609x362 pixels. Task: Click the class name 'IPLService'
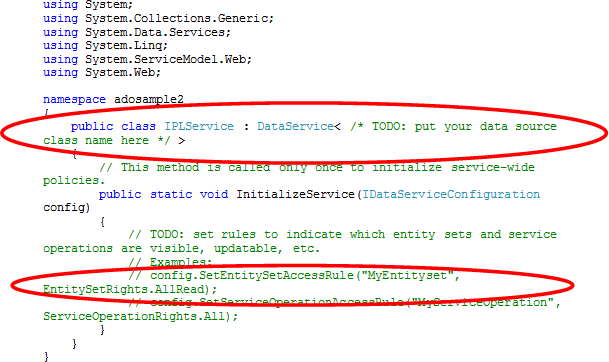[x=199, y=127]
